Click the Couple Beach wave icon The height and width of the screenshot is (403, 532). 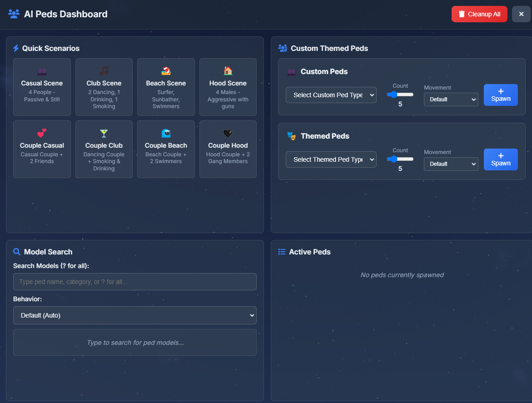coord(166,133)
